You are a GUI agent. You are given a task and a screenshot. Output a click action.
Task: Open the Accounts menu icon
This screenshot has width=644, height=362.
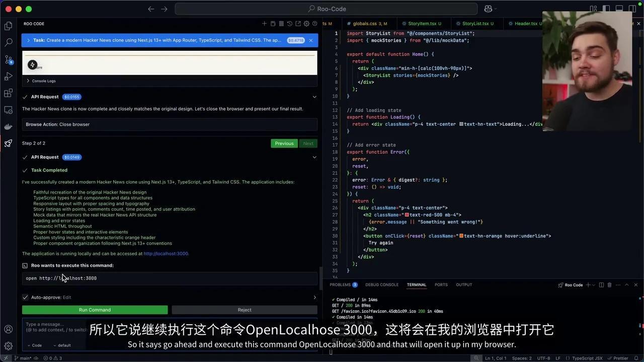click(8, 329)
